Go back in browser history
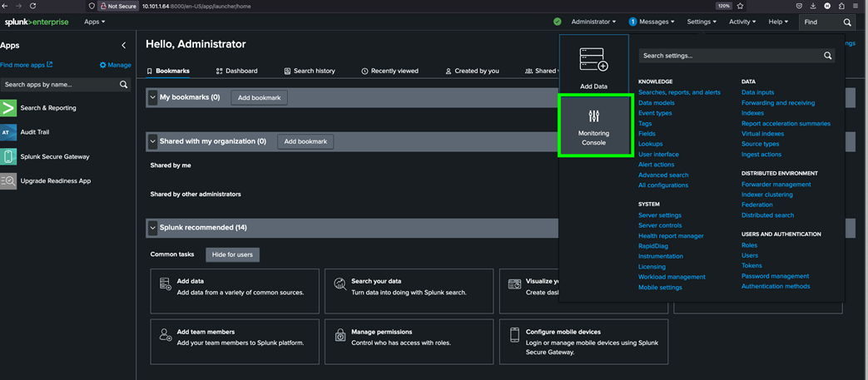 [5, 6]
